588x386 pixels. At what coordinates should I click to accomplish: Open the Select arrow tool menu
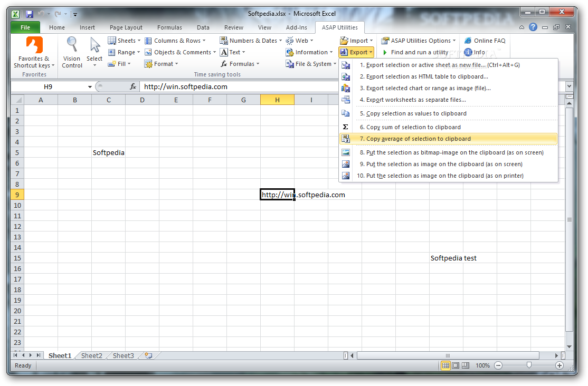coord(94,52)
